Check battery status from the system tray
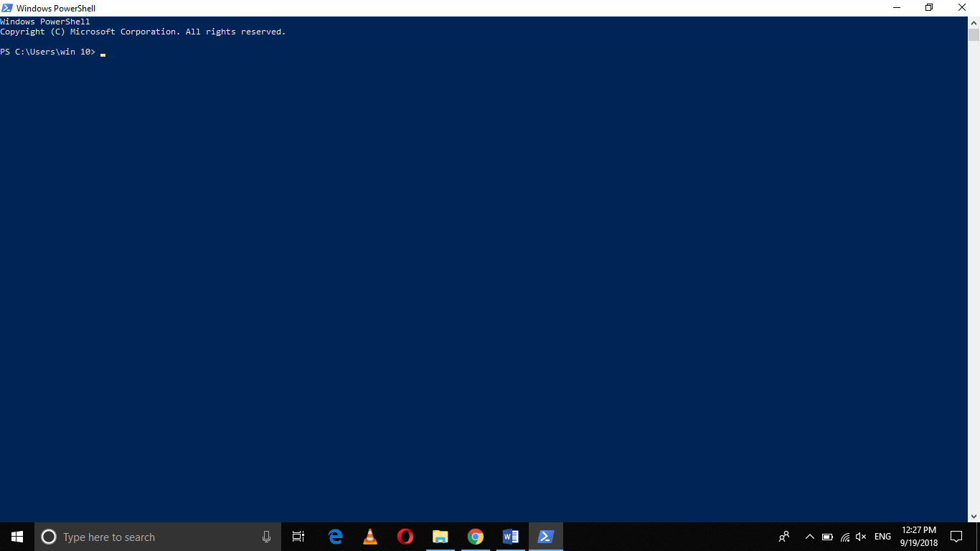Screen dimensions: 980x551 [x=826, y=536]
